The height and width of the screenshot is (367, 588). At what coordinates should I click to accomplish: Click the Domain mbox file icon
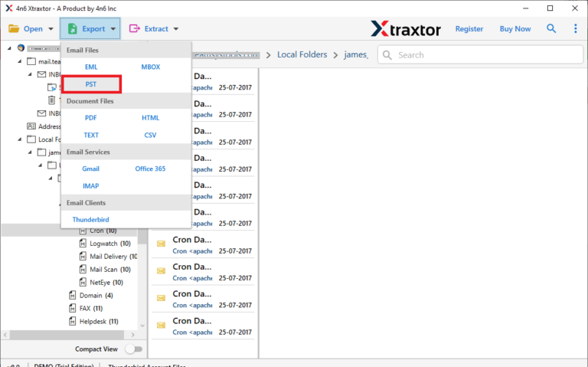click(73, 295)
